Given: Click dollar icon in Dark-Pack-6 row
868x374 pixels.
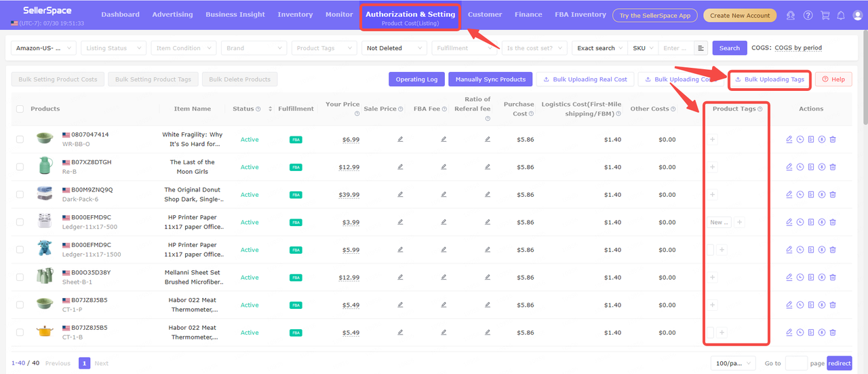Looking at the screenshot, I should (822, 195).
